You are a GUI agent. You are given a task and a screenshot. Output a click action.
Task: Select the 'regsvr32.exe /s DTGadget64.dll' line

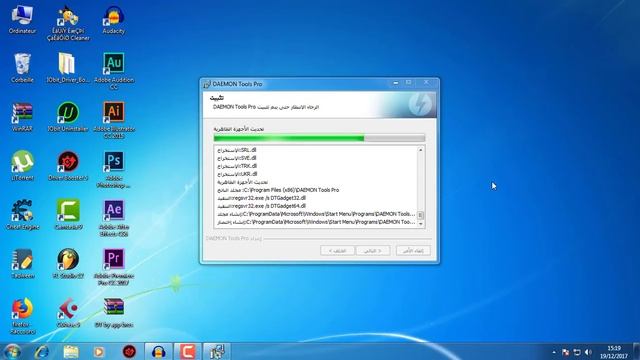[261, 206]
